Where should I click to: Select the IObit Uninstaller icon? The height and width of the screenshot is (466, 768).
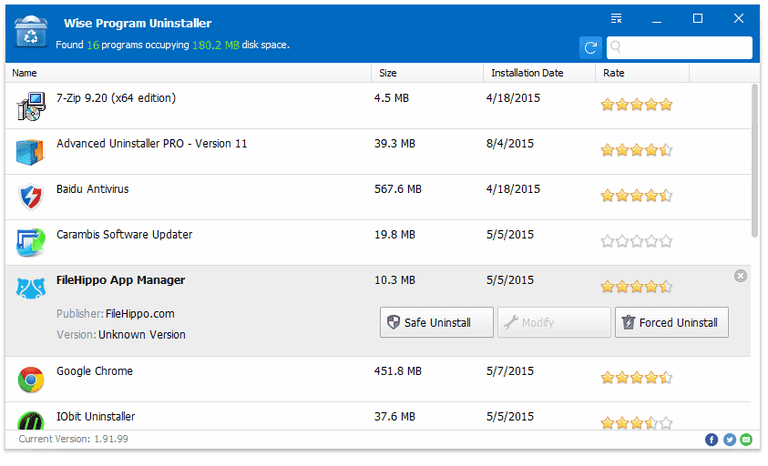click(31, 421)
